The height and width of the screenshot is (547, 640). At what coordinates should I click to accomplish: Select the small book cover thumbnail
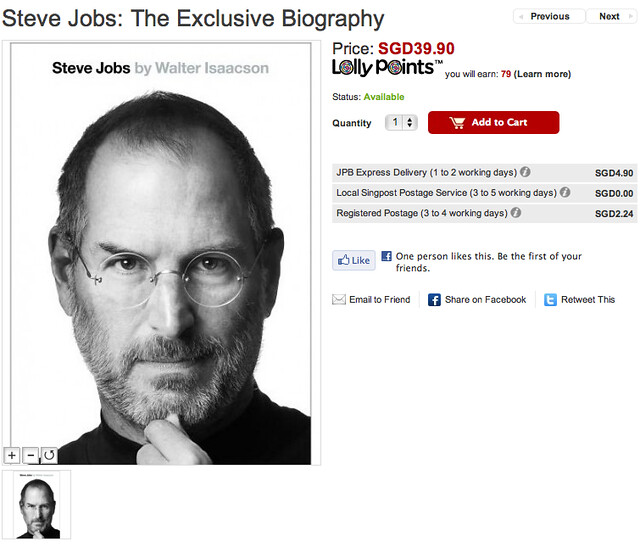click(38, 505)
